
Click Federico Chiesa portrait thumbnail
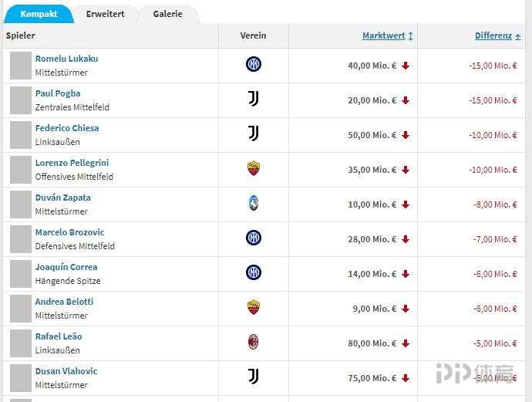point(20,135)
